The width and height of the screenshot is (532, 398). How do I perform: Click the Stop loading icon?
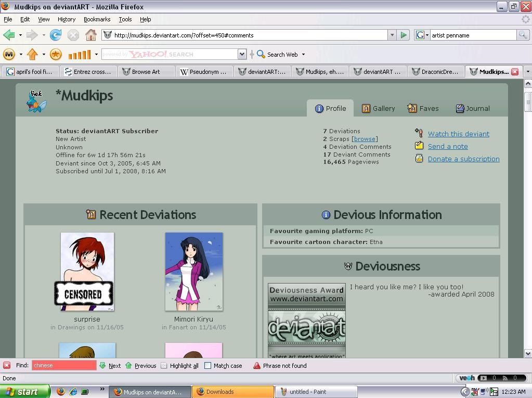coord(73,35)
